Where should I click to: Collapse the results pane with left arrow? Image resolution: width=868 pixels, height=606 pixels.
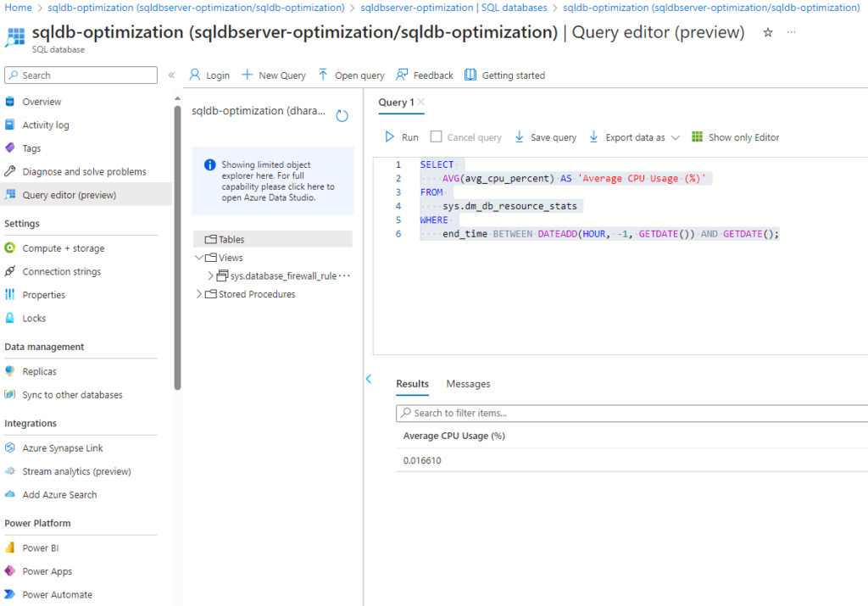click(369, 379)
